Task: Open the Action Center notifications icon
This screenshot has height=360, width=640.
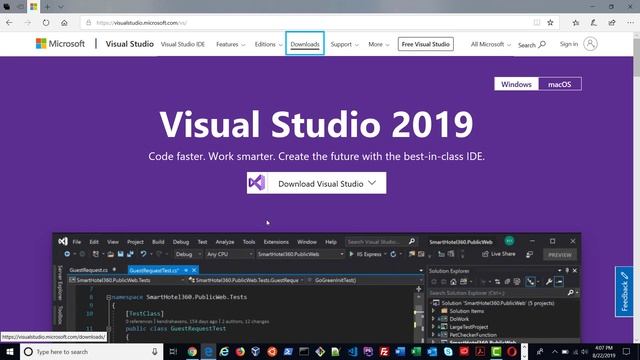Action: 627,351
